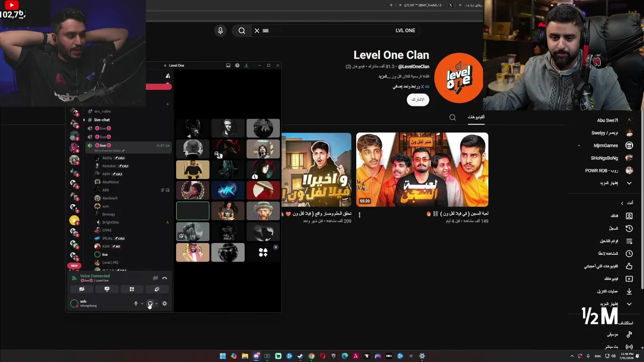644x362 pixels.
Task: Open Music note icon in Explore section
Action: click(629, 334)
